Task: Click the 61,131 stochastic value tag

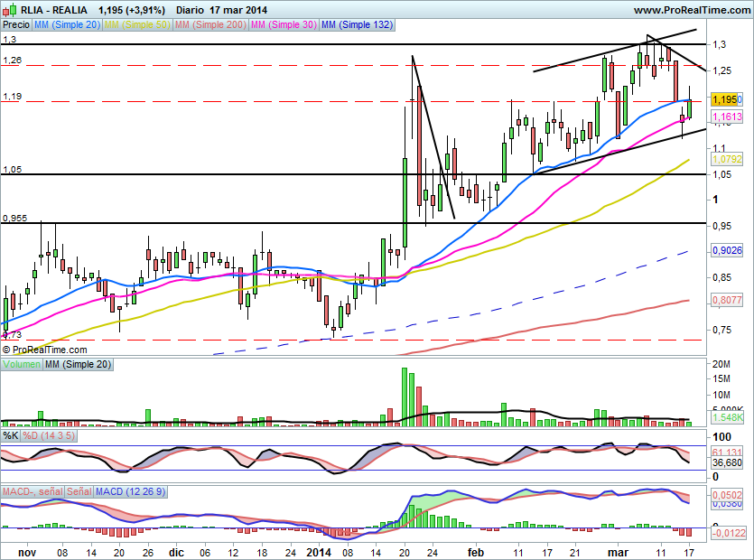Action: pyautogui.click(x=727, y=453)
